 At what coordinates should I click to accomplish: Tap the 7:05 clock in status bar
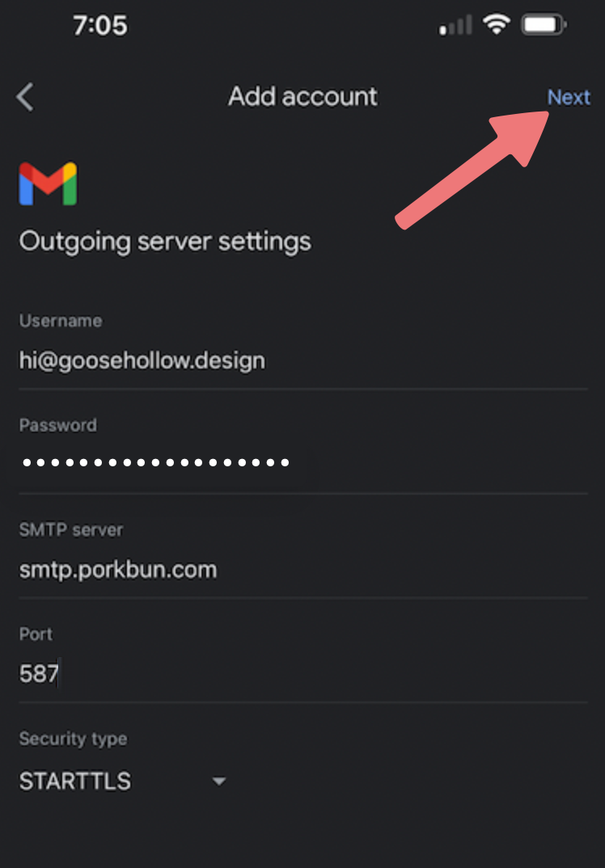point(100,26)
